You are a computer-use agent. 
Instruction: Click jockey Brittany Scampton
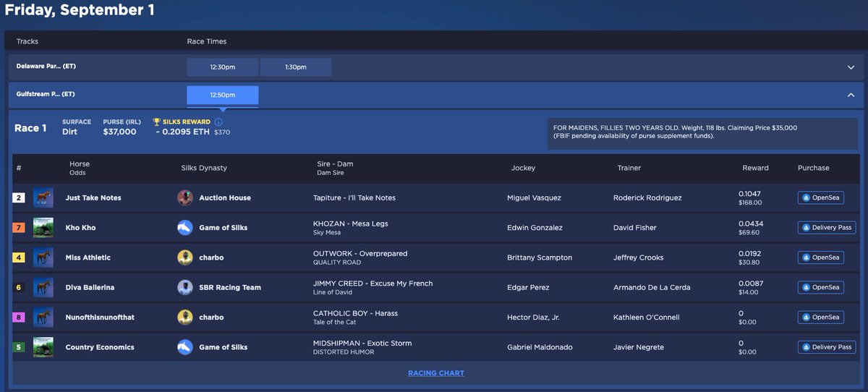pyautogui.click(x=539, y=257)
